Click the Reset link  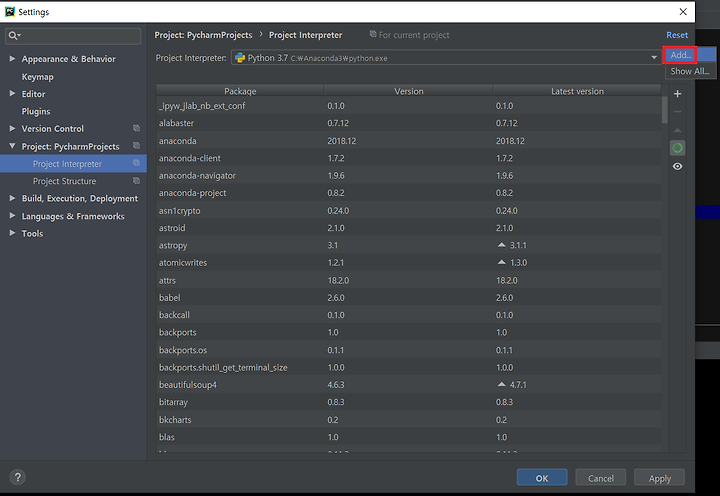pos(677,35)
